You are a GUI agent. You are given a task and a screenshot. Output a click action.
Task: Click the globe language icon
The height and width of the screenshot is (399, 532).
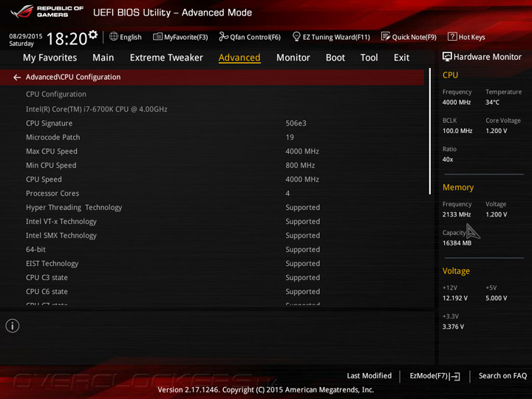[x=114, y=36]
